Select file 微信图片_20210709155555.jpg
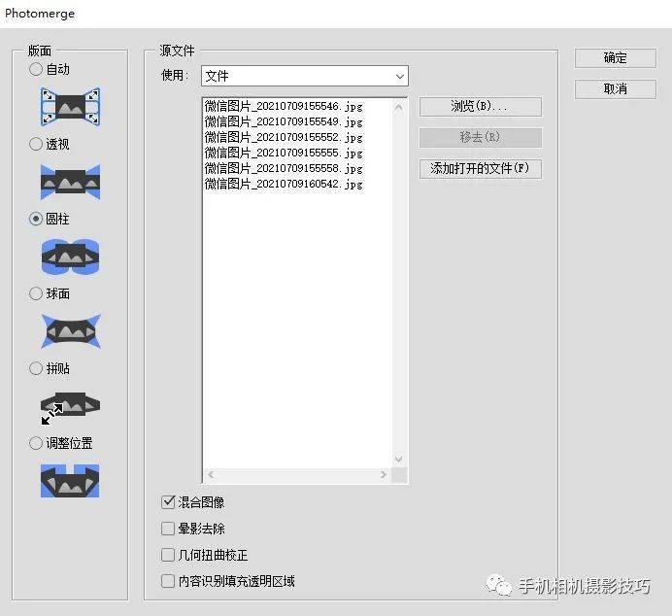 (x=284, y=153)
